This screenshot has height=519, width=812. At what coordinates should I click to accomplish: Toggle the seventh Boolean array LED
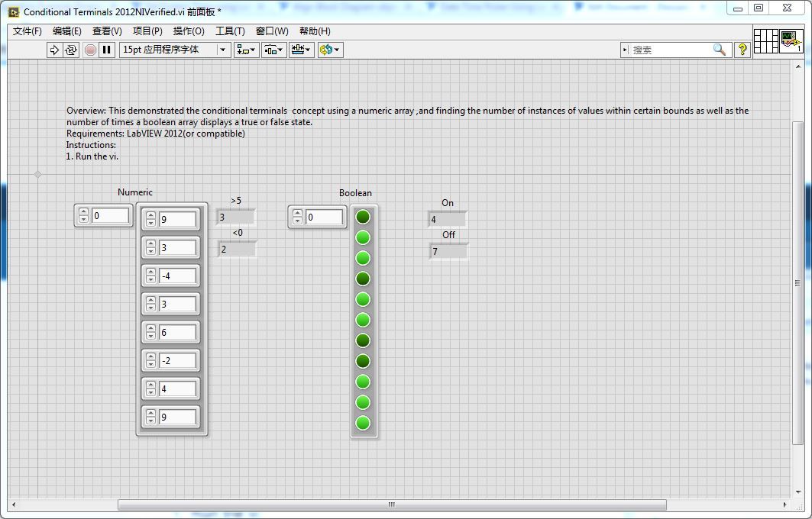(x=363, y=340)
